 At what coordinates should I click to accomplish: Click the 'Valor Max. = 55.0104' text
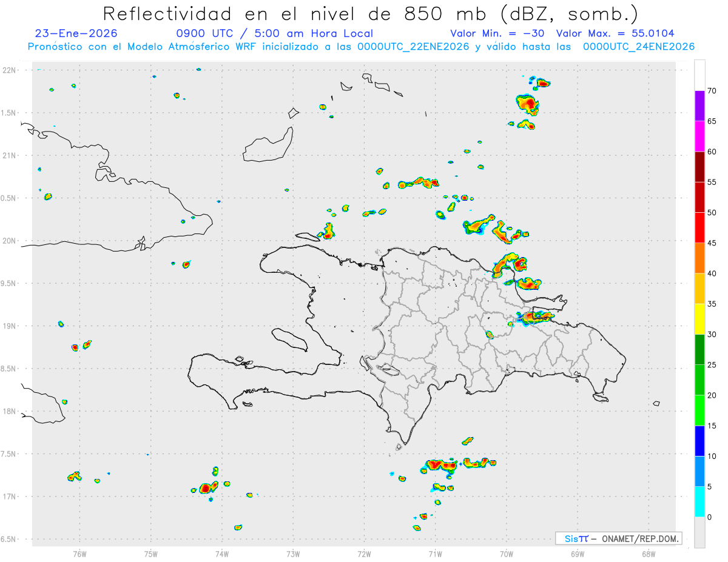click(x=615, y=33)
